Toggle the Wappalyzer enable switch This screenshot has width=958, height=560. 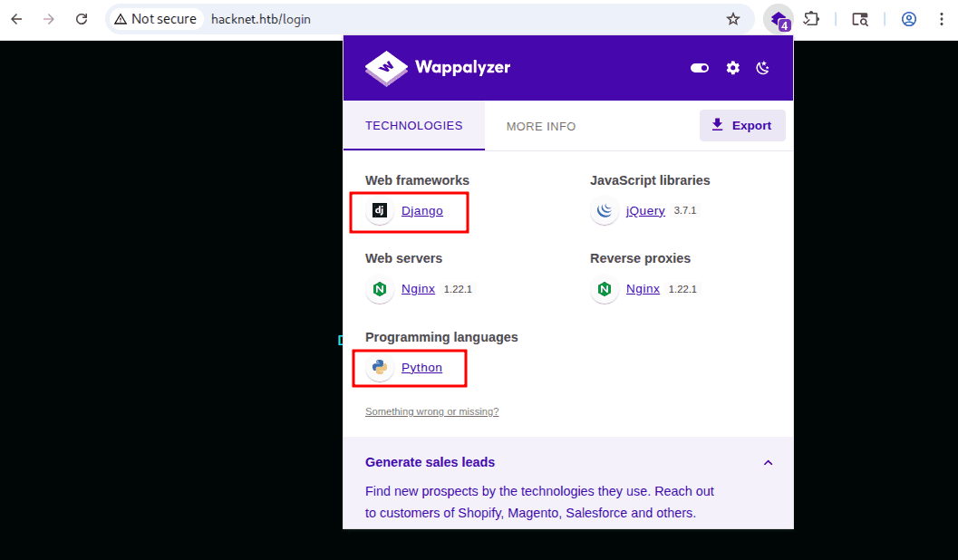coord(699,68)
